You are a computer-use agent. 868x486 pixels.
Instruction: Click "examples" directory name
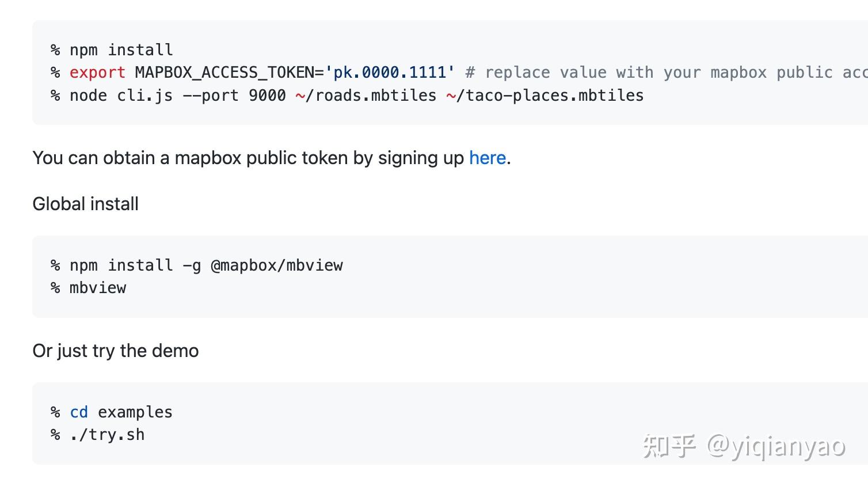click(x=135, y=412)
